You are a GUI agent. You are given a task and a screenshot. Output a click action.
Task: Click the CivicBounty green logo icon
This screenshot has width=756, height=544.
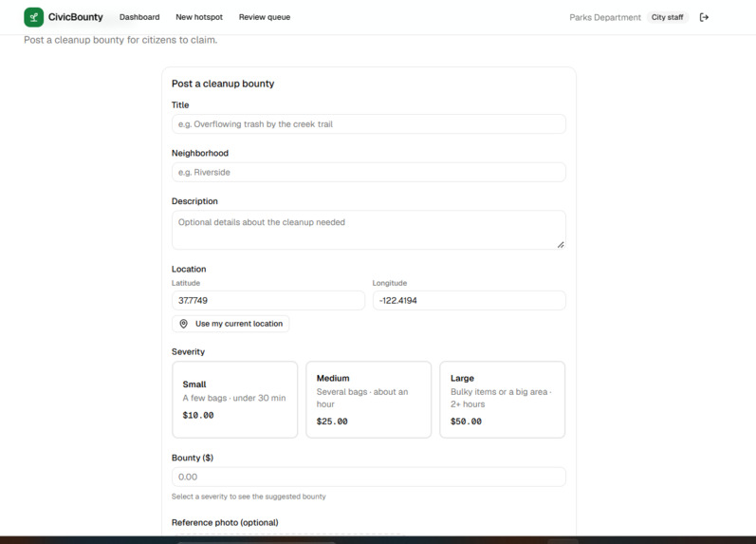coord(34,17)
